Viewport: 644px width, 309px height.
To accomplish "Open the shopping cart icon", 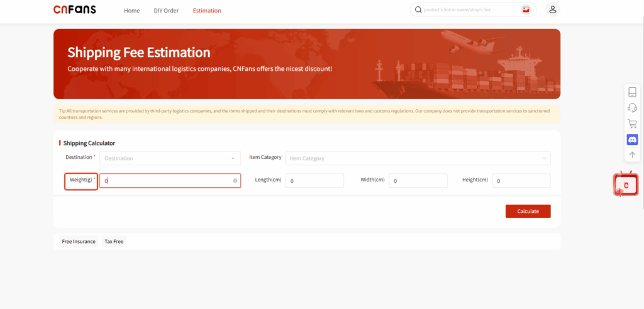I will [632, 124].
